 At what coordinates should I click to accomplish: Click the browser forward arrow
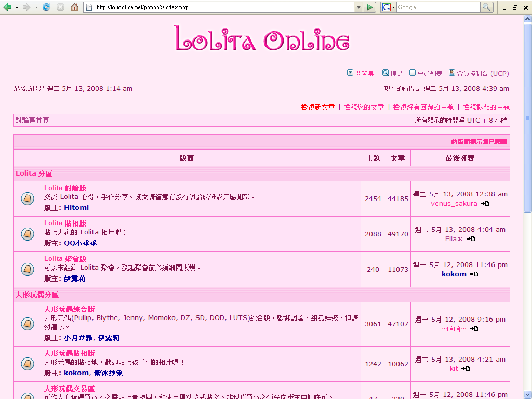(26, 7)
